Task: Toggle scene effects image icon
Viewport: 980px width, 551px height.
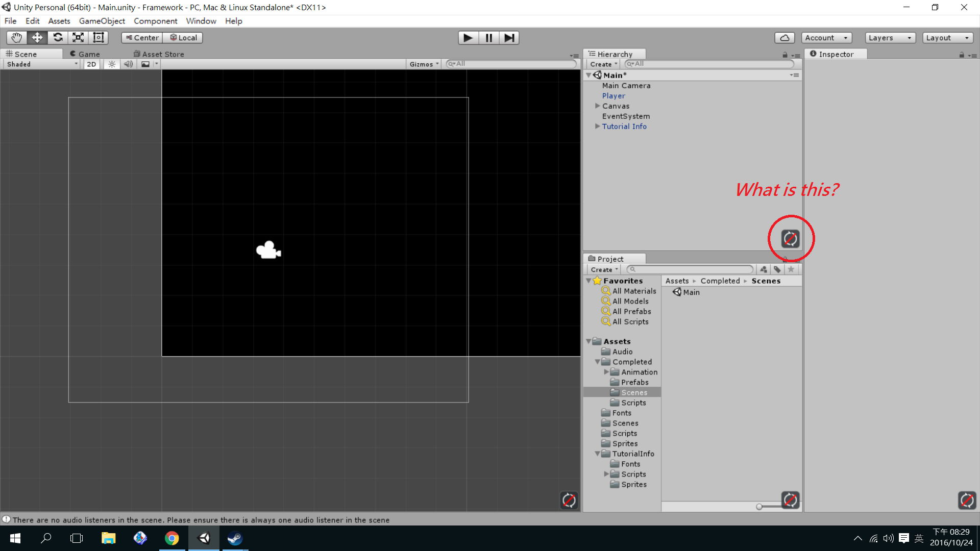Action: 145,64
